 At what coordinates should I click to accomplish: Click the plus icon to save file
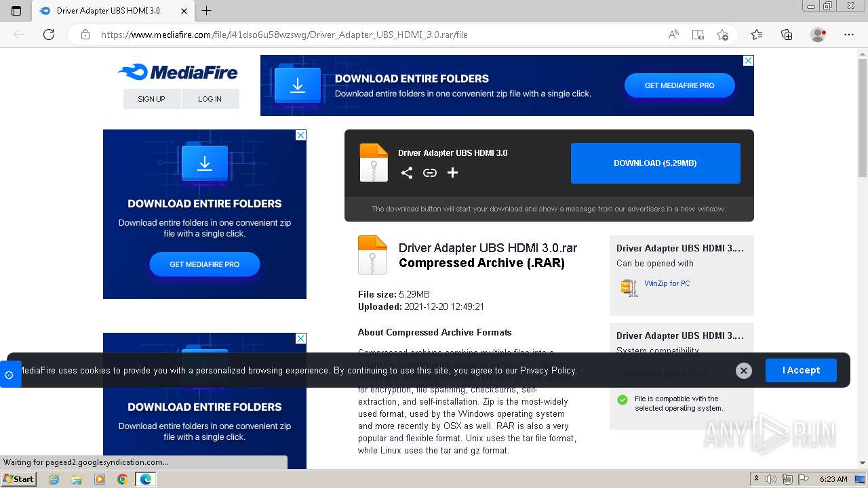click(452, 173)
